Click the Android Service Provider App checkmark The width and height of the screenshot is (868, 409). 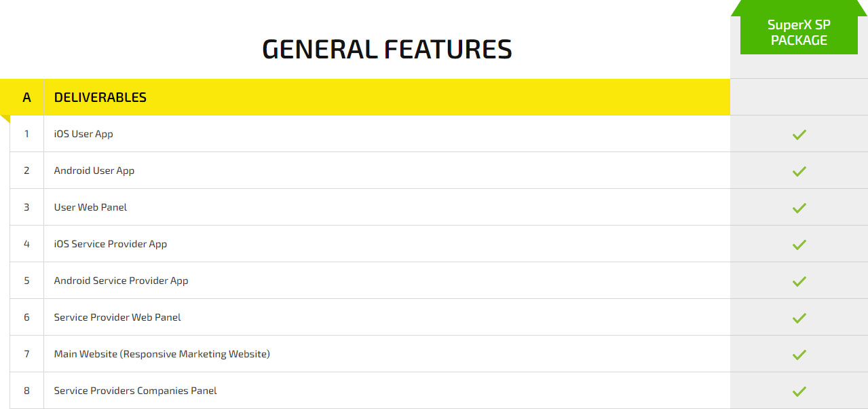tap(799, 281)
